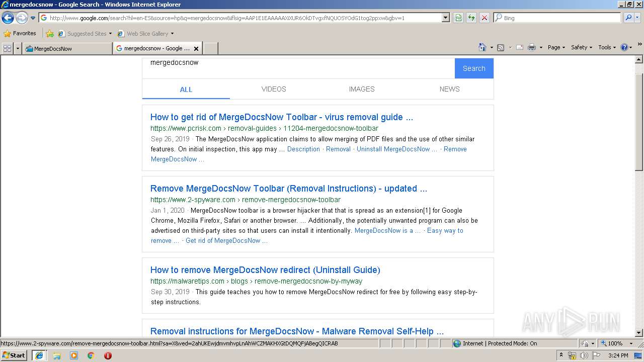Viewport: 644px width, 362px height.
Task: Open Suggested Sites dropdown
Action: click(x=85, y=34)
